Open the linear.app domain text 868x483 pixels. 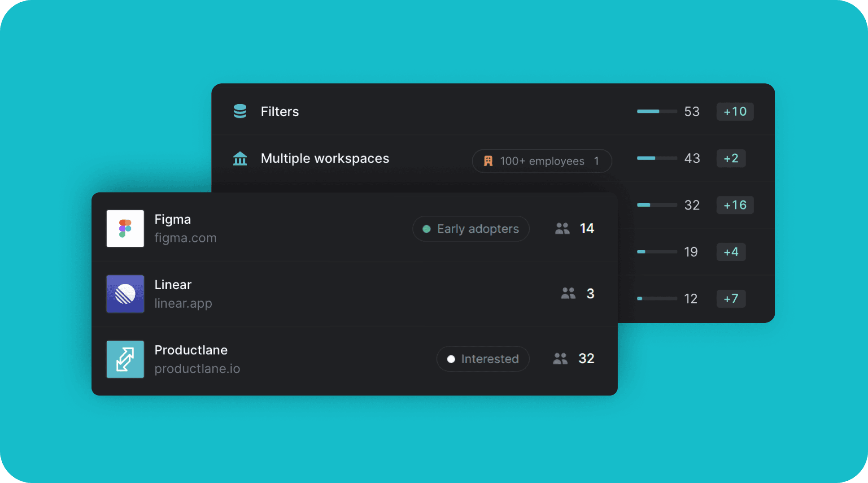point(183,303)
